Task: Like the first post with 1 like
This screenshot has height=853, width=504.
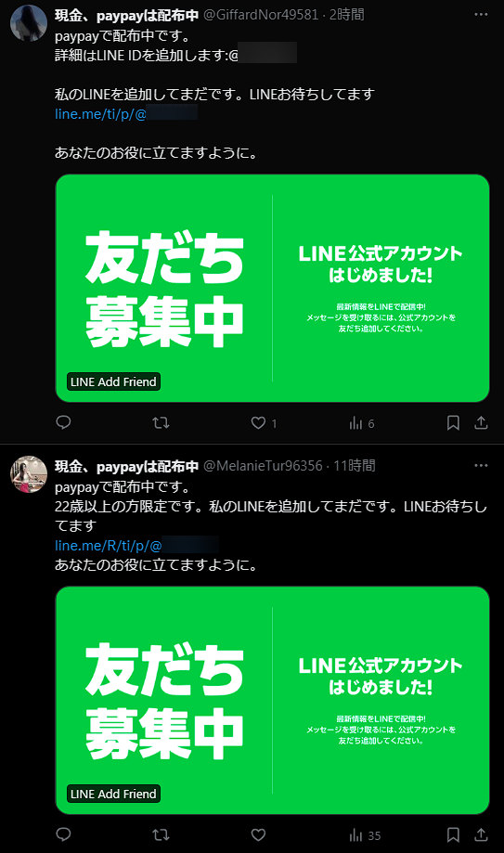Action: pos(264,422)
